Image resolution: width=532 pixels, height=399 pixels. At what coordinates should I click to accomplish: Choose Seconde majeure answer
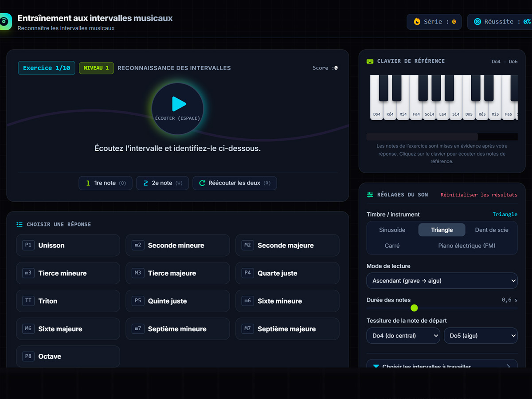point(287,245)
